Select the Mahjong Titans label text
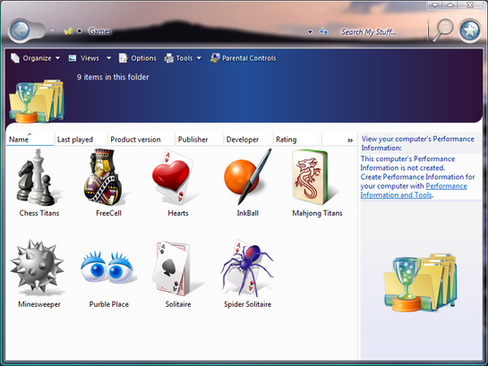 [317, 213]
